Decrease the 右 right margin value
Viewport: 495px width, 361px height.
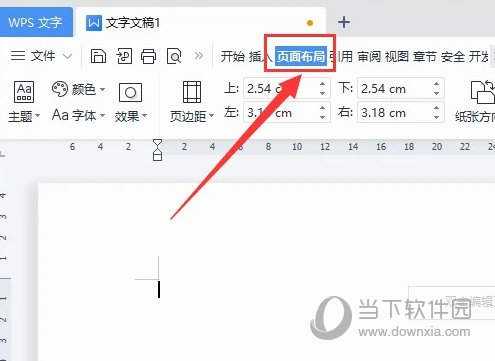[x=436, y=117]
